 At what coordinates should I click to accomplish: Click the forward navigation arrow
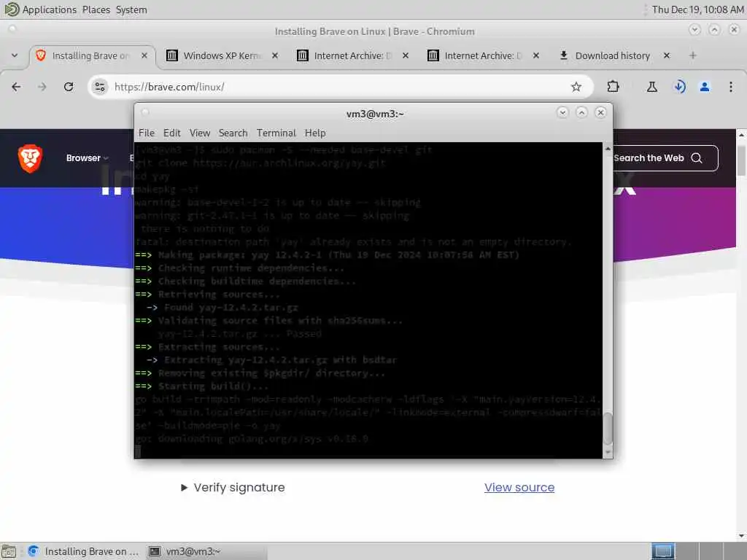click(42, 87)
